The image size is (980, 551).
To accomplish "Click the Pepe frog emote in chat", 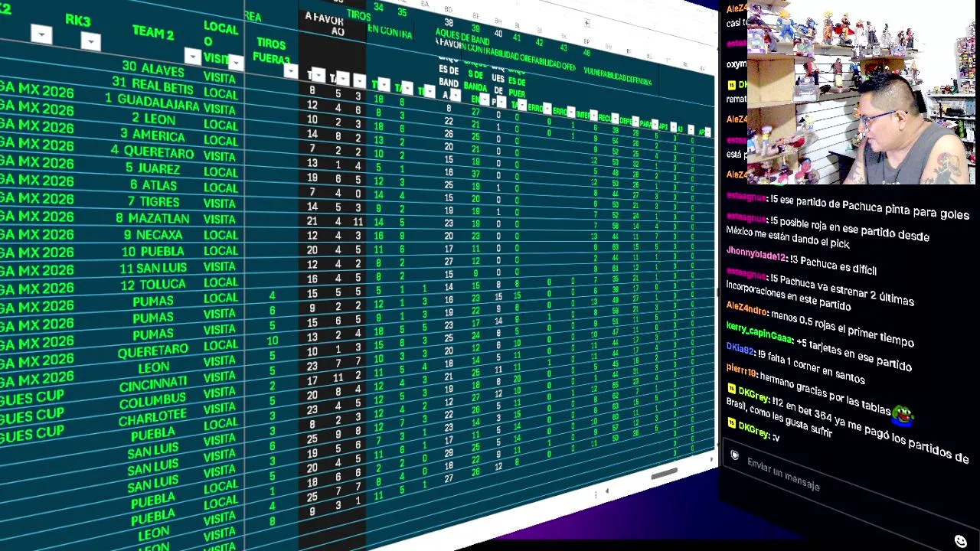I will click(x=903, y=416).
